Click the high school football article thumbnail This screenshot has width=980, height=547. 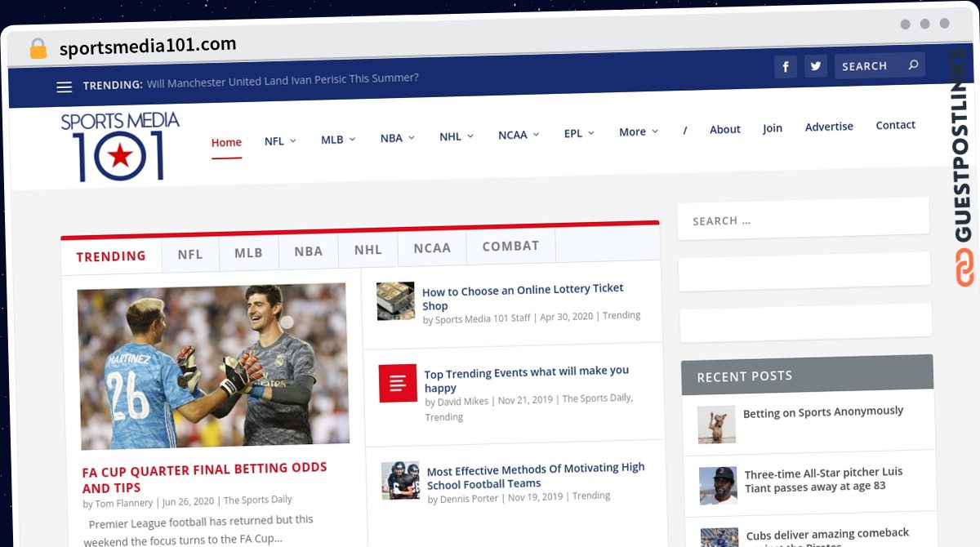coord(400,480)
